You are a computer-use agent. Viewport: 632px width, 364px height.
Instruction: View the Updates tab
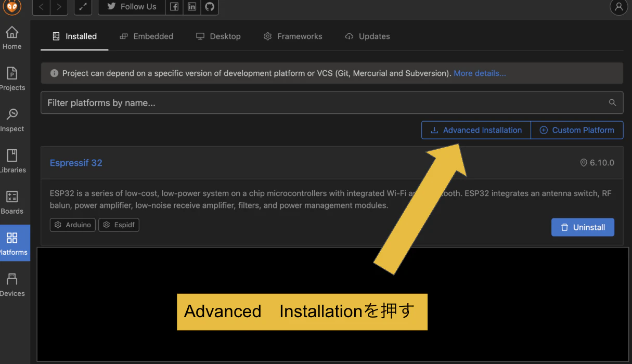(367, 36)
